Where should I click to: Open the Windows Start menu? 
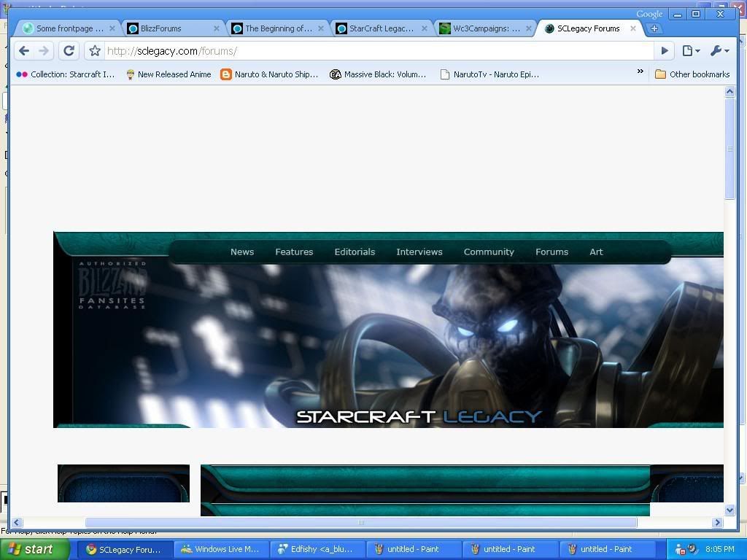click(x=35, y=549)
